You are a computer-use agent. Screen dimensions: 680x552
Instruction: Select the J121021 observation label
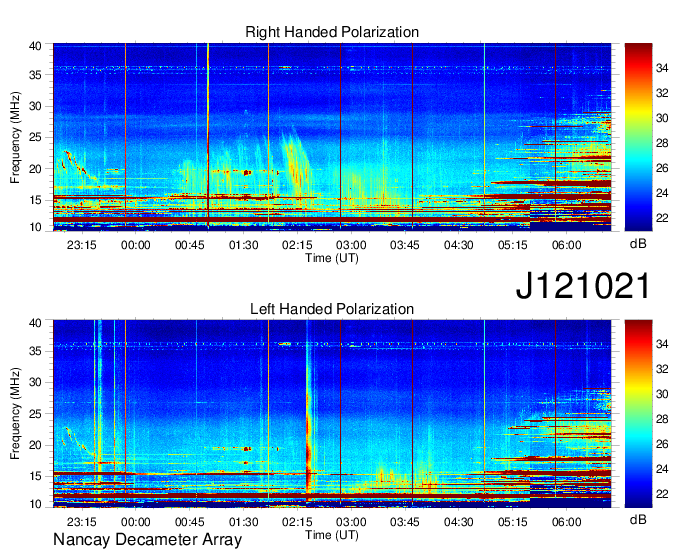point(583,285)
